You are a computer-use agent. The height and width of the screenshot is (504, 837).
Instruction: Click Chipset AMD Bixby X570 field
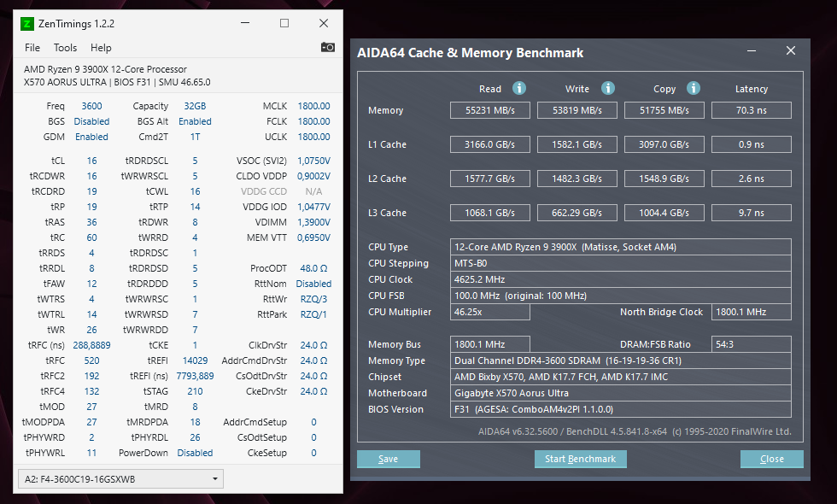coord(621,377)
